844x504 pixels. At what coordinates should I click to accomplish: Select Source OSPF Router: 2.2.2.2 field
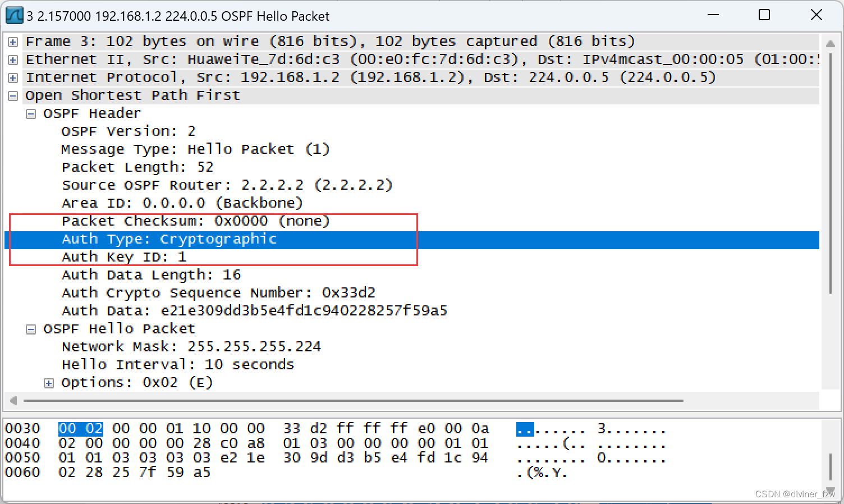[227, 185]
